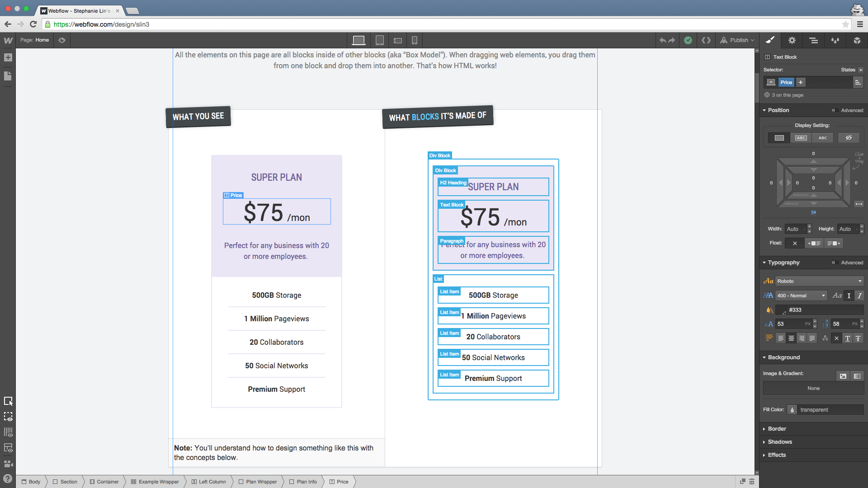Switch to mobile portrait viewport icon
Viewport: 868px width, 488px height.
415,40
